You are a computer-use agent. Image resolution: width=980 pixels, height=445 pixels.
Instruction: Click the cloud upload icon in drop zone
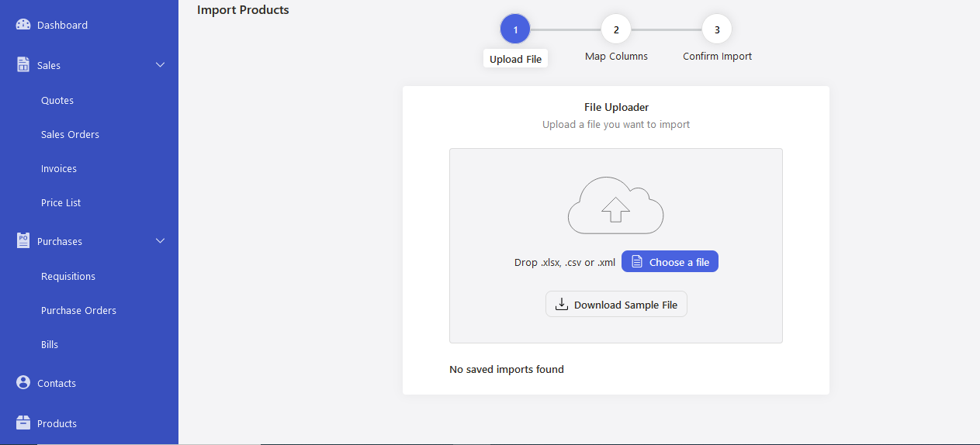[616, 205]
